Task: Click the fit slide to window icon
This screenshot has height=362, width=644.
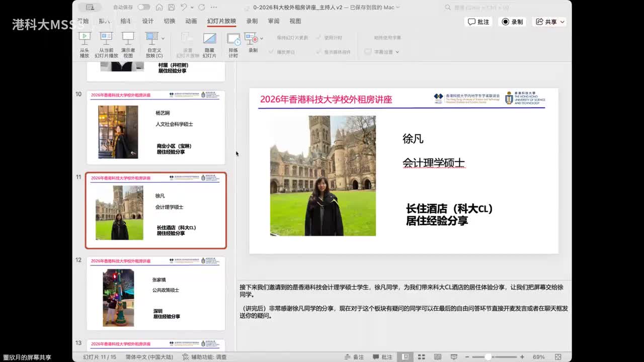Action: [559, 357]
